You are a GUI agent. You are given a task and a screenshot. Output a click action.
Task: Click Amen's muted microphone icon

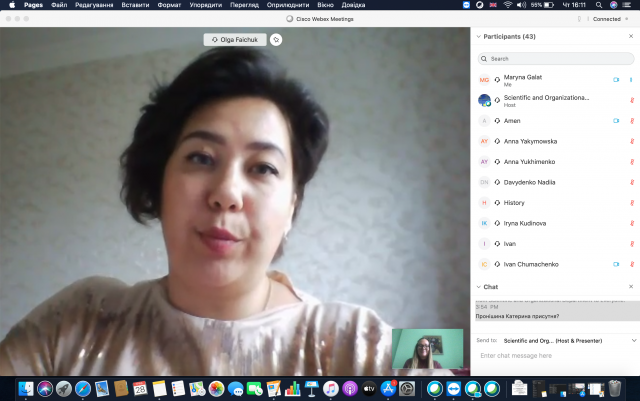632,121
